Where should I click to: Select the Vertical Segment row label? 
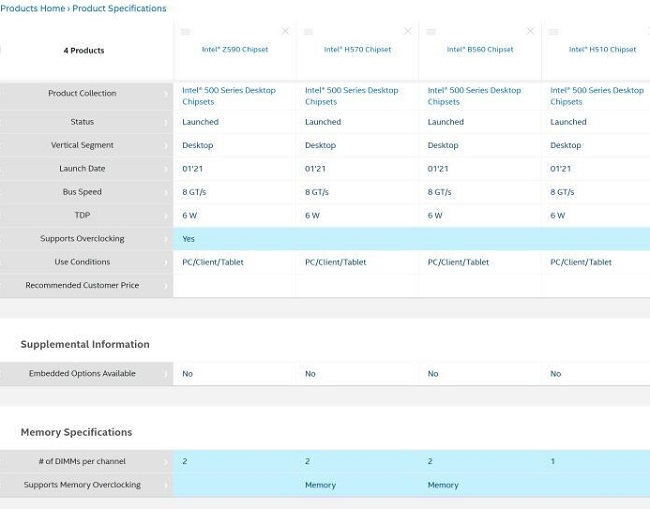coord(82,145)
